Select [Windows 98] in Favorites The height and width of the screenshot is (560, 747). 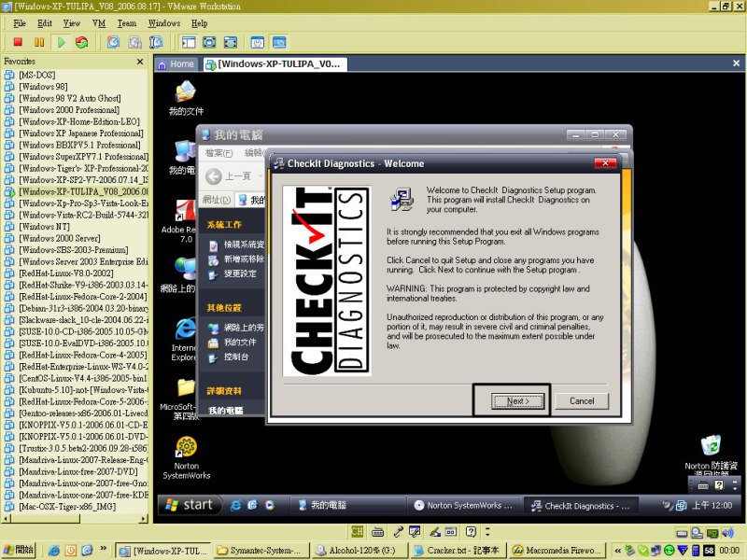click(x=43, y=86)
